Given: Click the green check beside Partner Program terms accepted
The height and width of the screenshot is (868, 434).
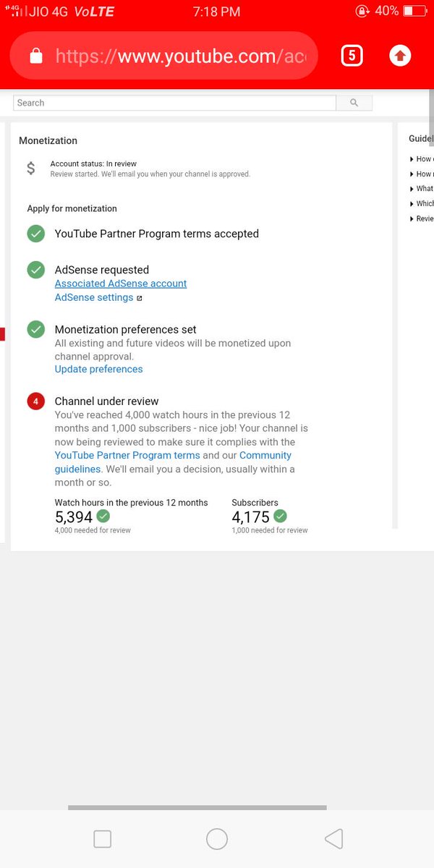Looking at the screenshot, I should click(35, 234).
